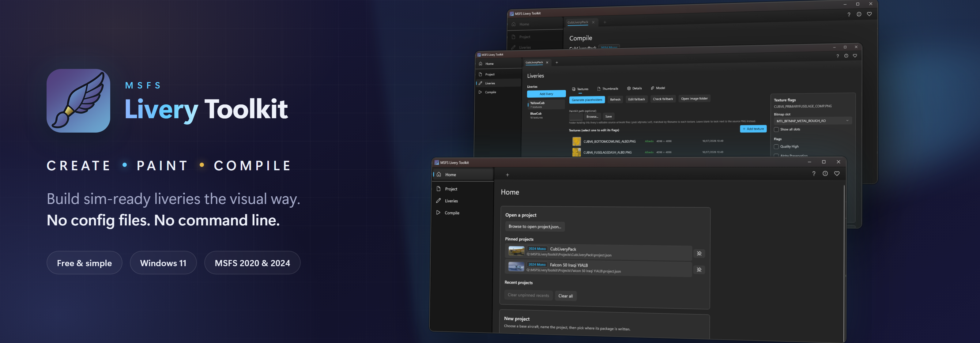
Task: Open Home in the front window sidebar
Action: pos(463,175)
